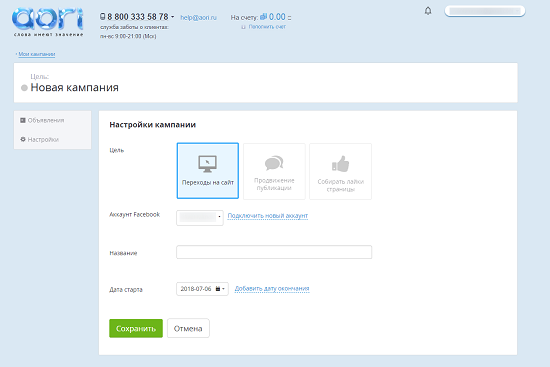Focus the Название input field
Image resolution: width=550 pixels, height=367 pixels.
point(274,252)
